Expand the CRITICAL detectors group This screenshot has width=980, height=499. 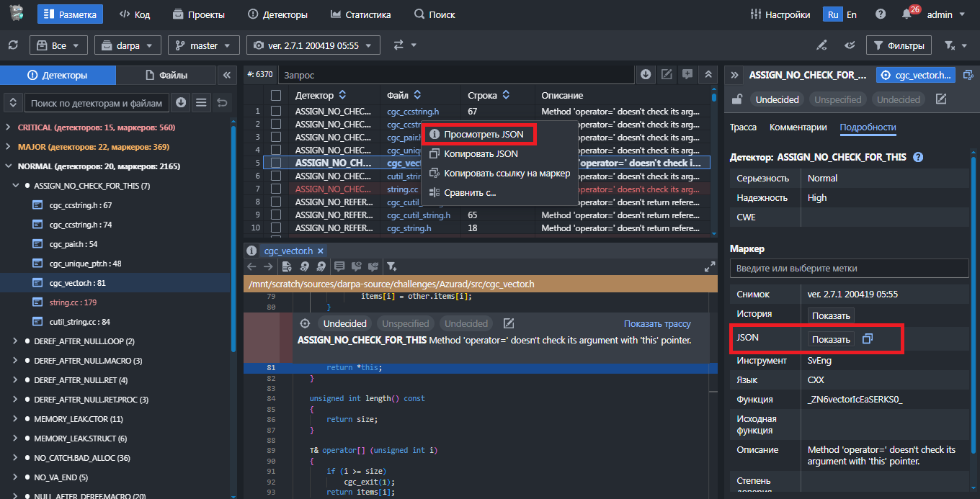point(8,127)
